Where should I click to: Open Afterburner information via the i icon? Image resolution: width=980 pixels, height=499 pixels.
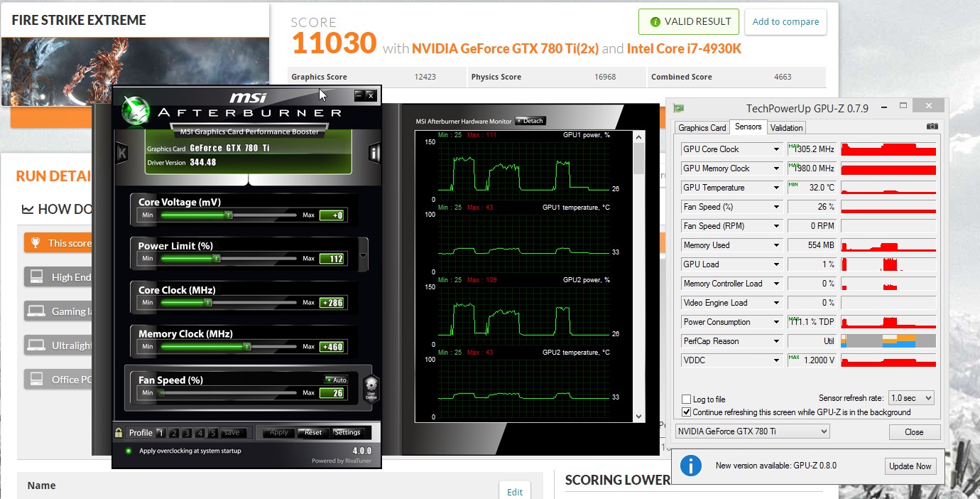[x=375, y=152]
